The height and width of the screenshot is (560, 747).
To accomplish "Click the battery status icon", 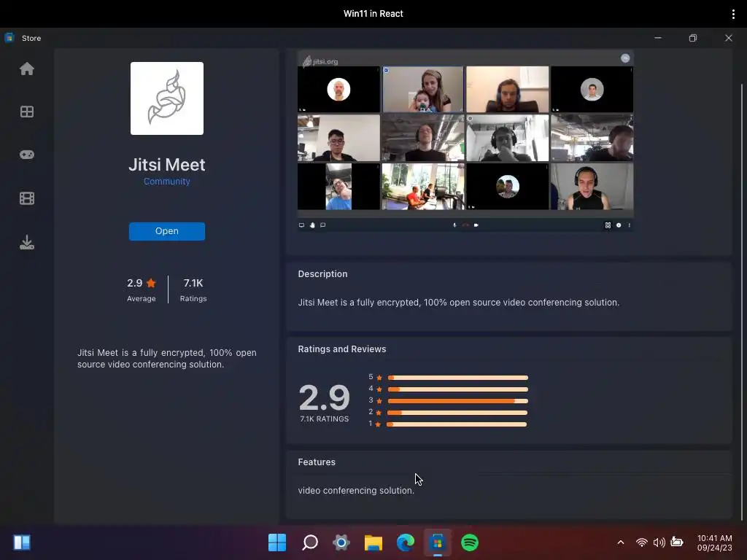I will point(677,542).
